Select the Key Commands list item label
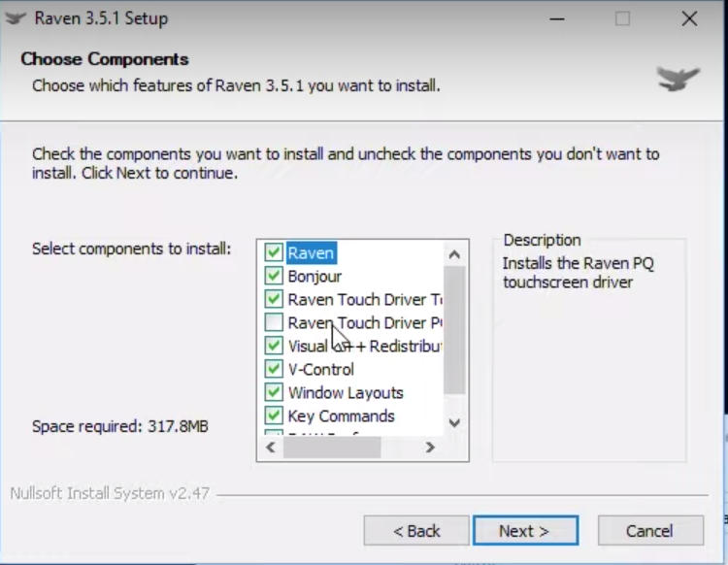This screenshot has width=728, height=565. [342, 415]
